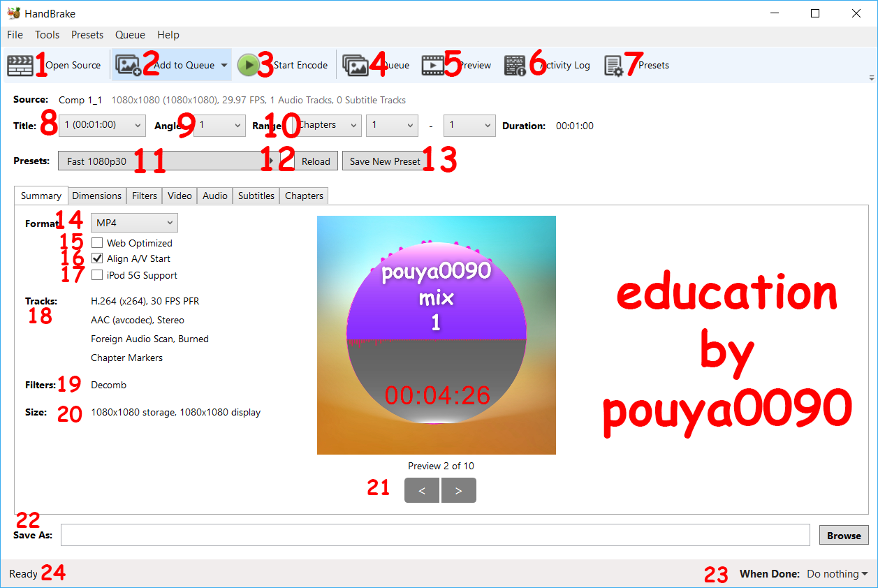Maximize the HandBrake window
This screenshot has width=878, height=588.
815,13
